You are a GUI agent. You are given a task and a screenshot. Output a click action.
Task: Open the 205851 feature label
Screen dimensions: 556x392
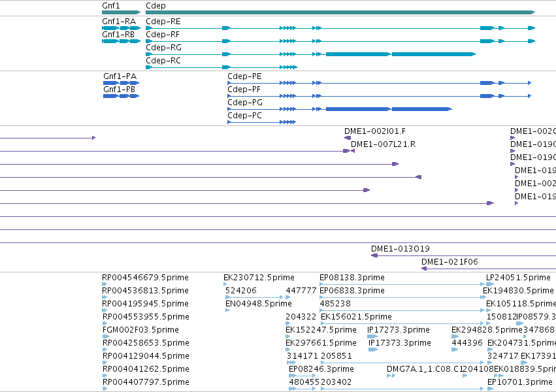[336, 356]
